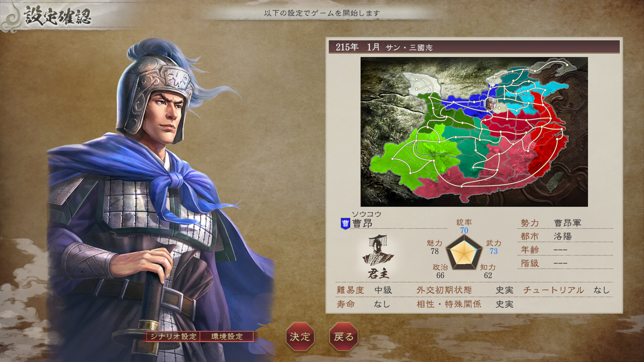The height and width of the screenshot is (362, 644).
Task: Click the officer portrait marker on map
Action: point(490,104)
